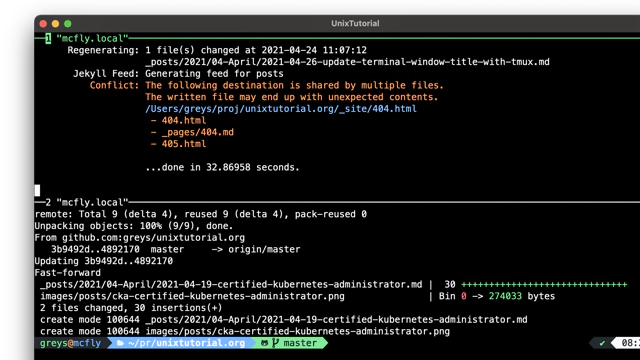This screenshot has height=360, width=640.
Task: Click "Generating feed for posts" text
Action: (214, 73)
